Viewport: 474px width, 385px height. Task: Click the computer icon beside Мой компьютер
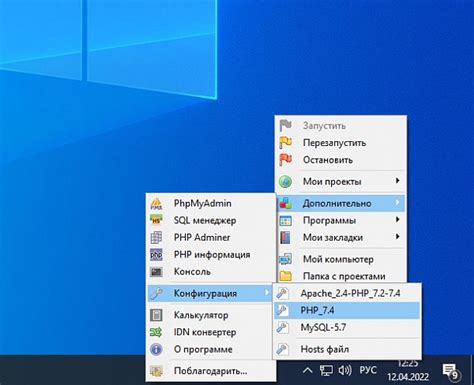point(285,259)
